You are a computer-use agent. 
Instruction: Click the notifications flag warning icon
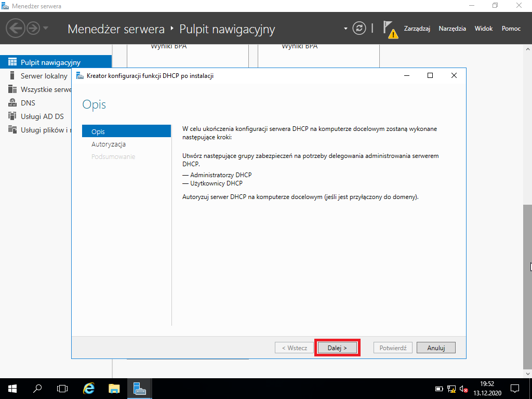click(390, 30)
